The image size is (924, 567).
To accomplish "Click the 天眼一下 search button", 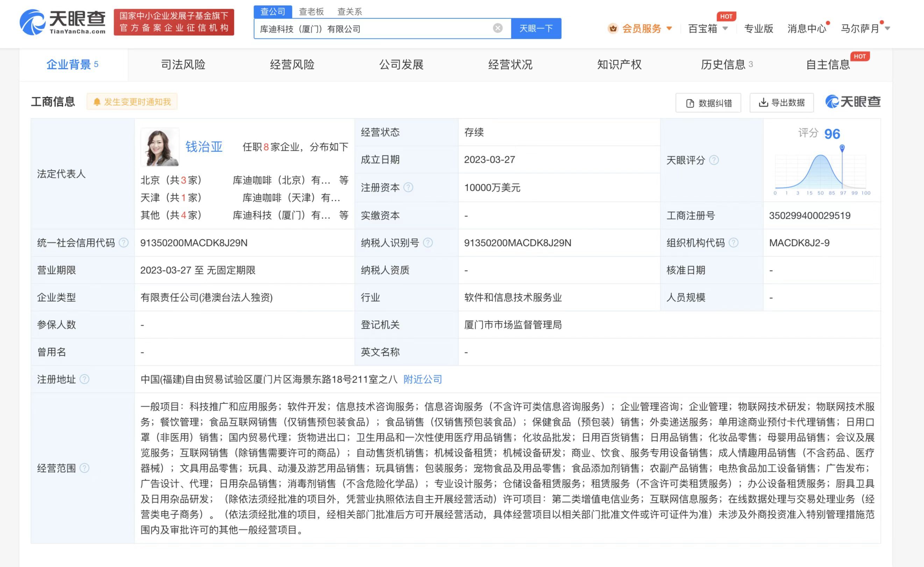I will [x=536, y=28].
